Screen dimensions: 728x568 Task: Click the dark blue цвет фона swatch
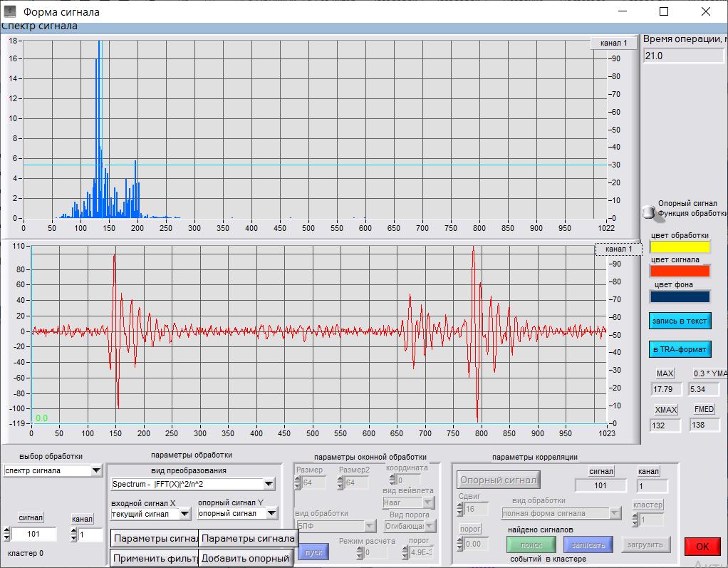(680, 296)
